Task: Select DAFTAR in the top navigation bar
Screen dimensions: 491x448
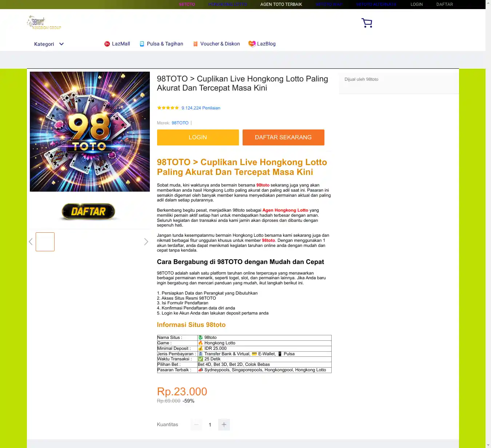Action: (x=444, y=4)
